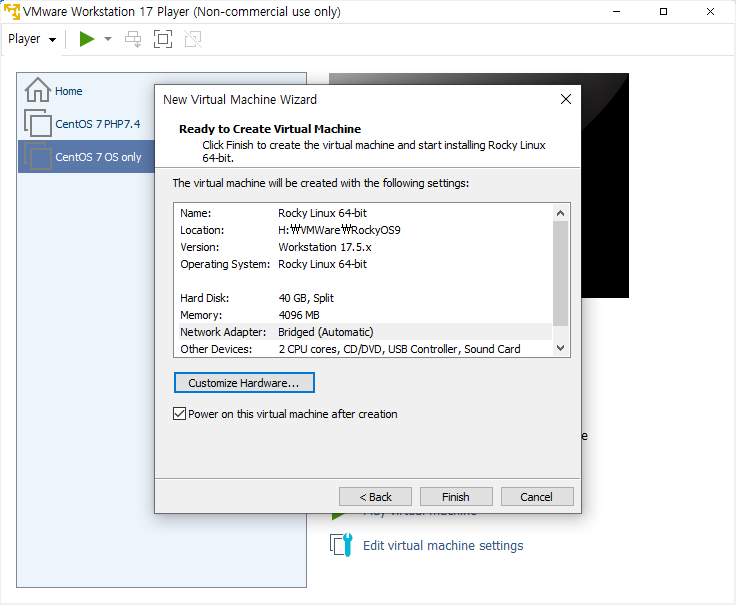Open Edit virtual machine settings link
The image size is (736, 605).
pos(443,545)
